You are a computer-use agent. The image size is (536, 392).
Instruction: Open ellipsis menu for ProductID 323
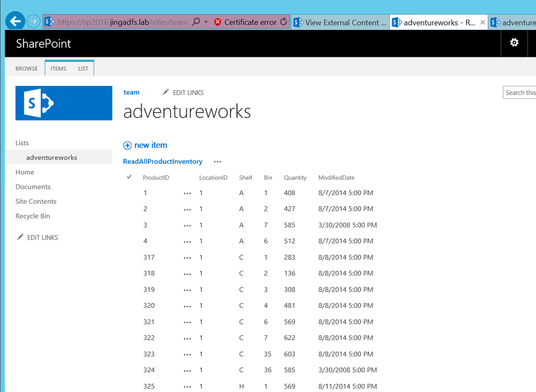tap(187, 354)
